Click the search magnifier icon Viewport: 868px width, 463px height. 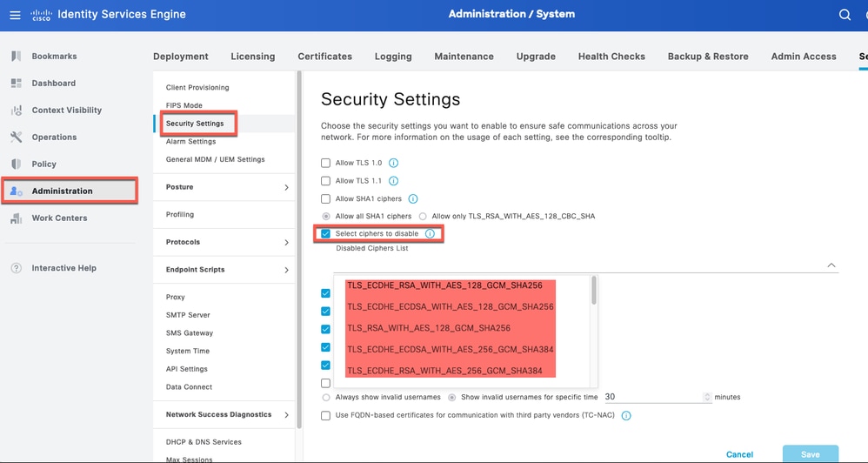(845, 15)
